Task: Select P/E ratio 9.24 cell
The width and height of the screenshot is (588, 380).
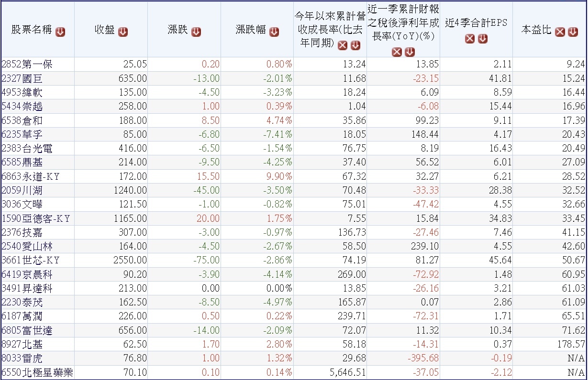Action: click(550, 65)
